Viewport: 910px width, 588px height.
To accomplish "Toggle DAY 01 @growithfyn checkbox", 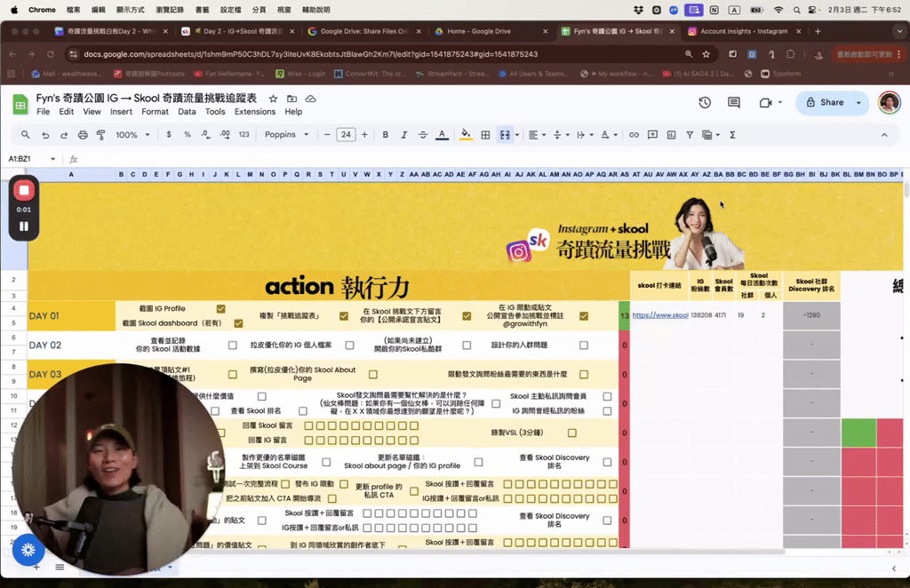I will (584, 316).
